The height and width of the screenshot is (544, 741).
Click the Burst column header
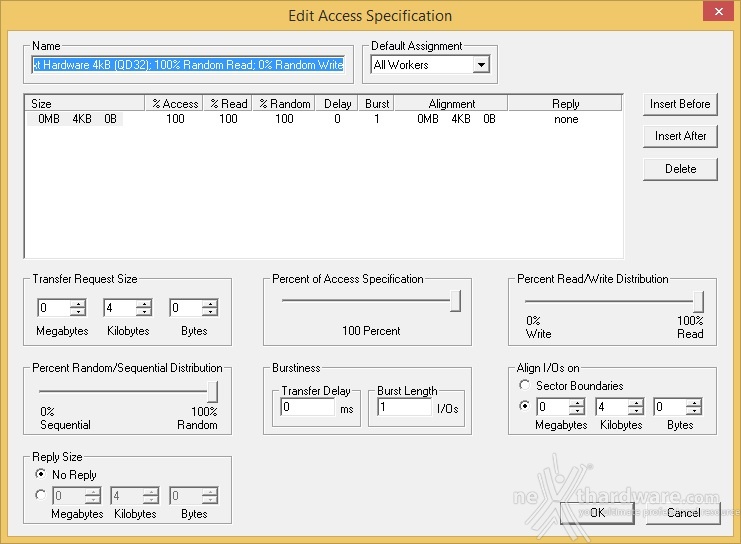pos(377,104)
